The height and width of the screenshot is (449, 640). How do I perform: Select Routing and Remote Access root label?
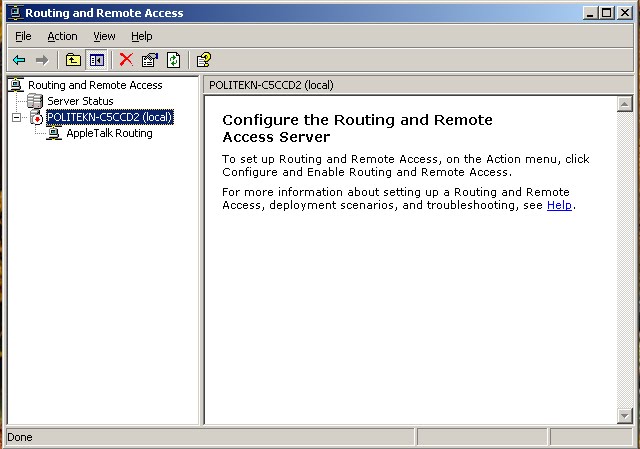pos(95,85)
